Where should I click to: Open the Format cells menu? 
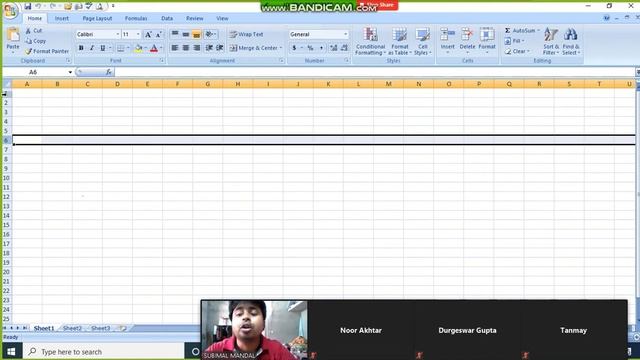(487, 40)
